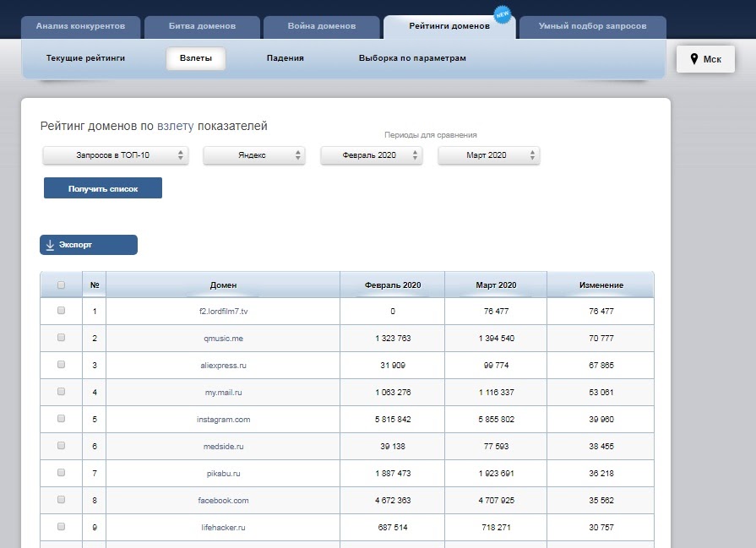Tick the facebook.com row checkbox
This screenshot has width=756, height=548.
(x=61, y=499)
